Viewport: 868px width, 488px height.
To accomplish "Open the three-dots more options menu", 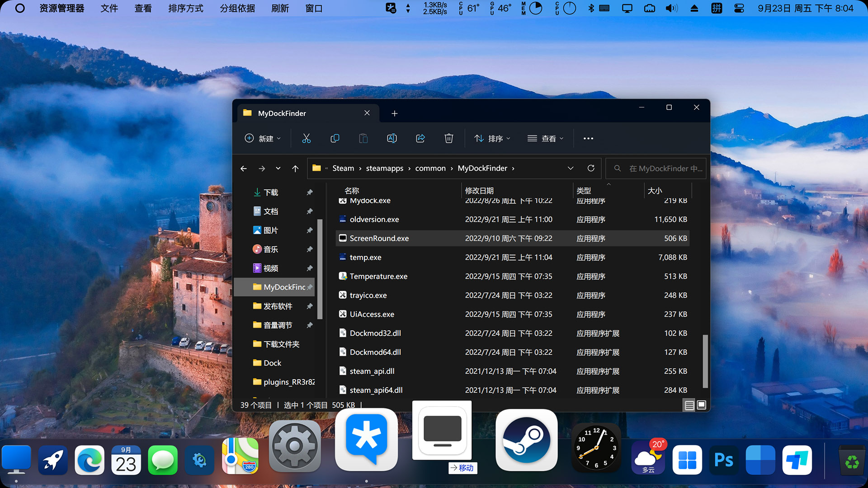I will pos(588,138).
